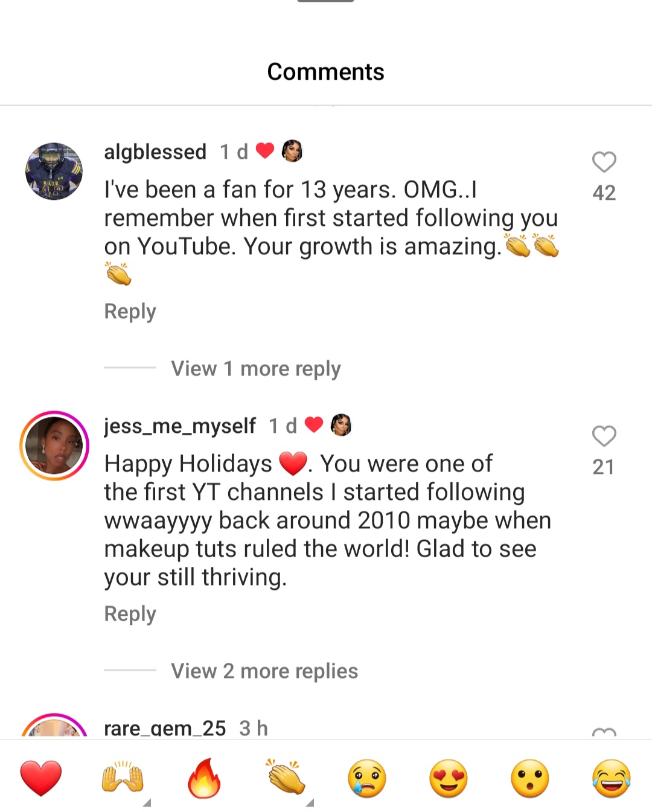Expand View 2 more replies
This screenshot has height=812, width=652.
[264, 671]
